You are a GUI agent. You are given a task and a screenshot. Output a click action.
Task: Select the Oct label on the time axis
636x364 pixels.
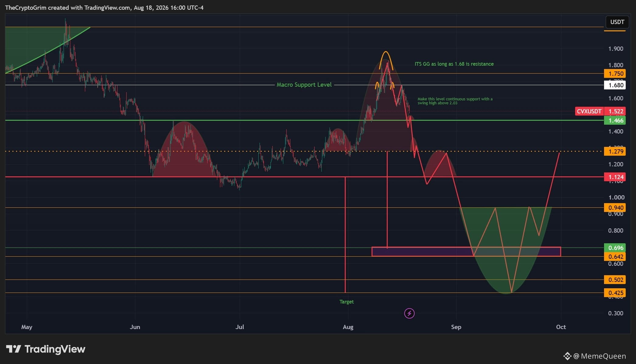coord(561,327)
